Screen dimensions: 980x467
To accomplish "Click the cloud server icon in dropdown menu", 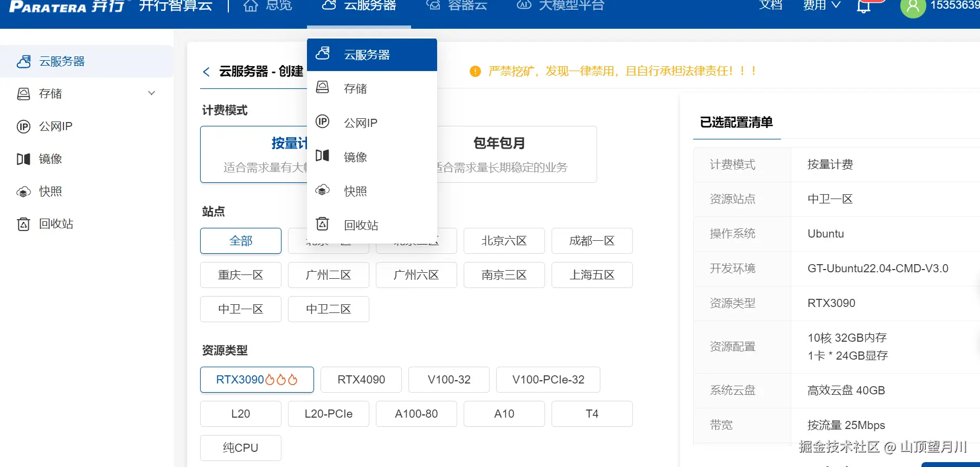I will coord(323,53).
